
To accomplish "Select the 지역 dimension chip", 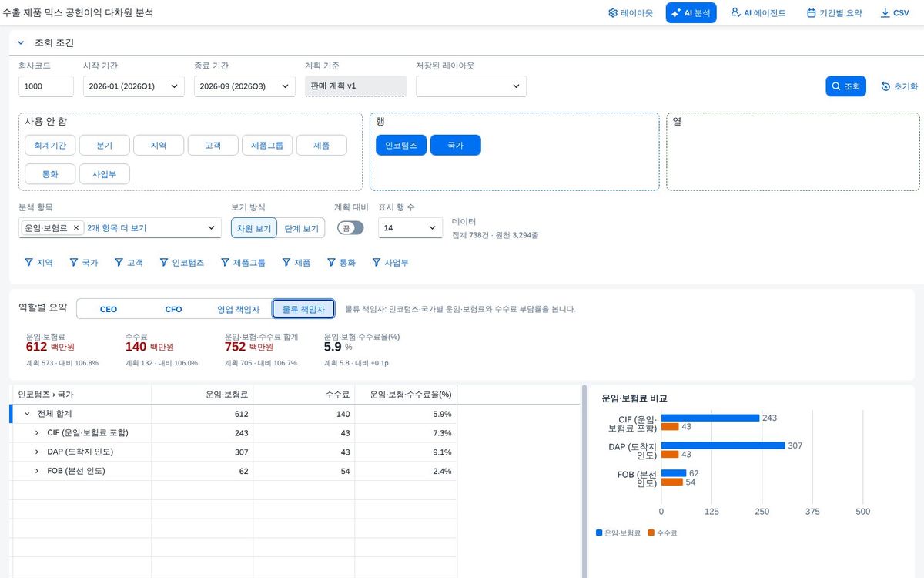I will point(159,145).
